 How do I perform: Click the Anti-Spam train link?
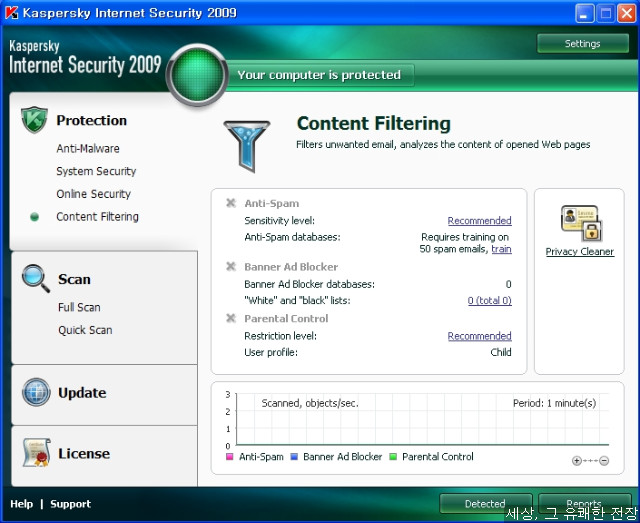(501, 249)
